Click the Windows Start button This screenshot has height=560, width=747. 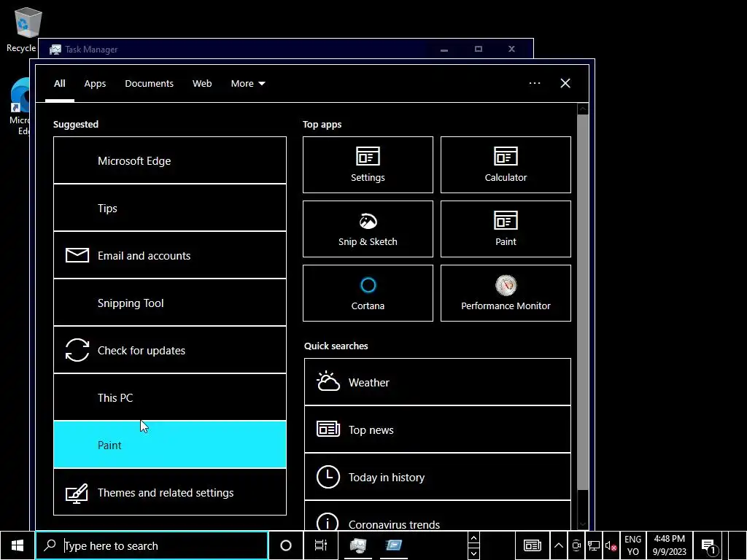click(x=18, y=545)
